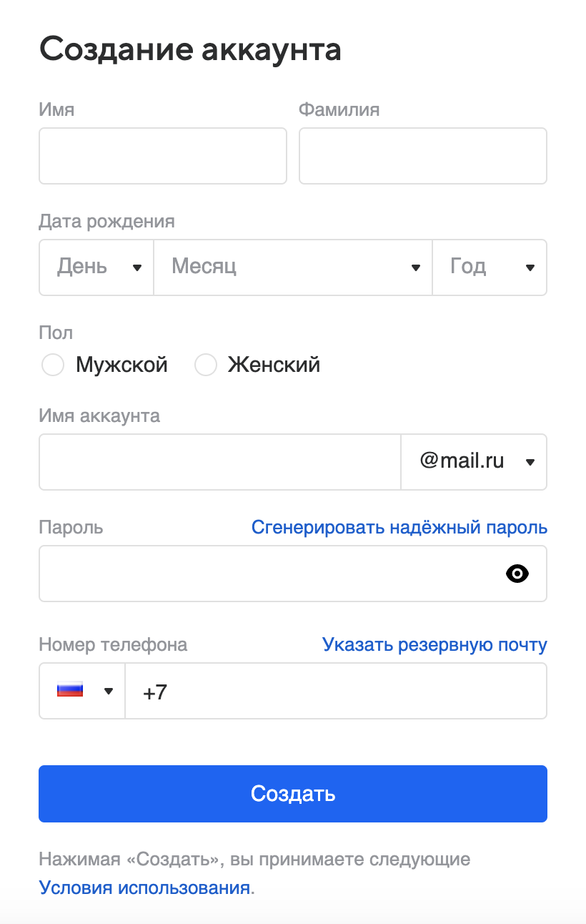Click the phone number field with +7
The width and height of the screenshot is (586, 924).
coord(336,691)
